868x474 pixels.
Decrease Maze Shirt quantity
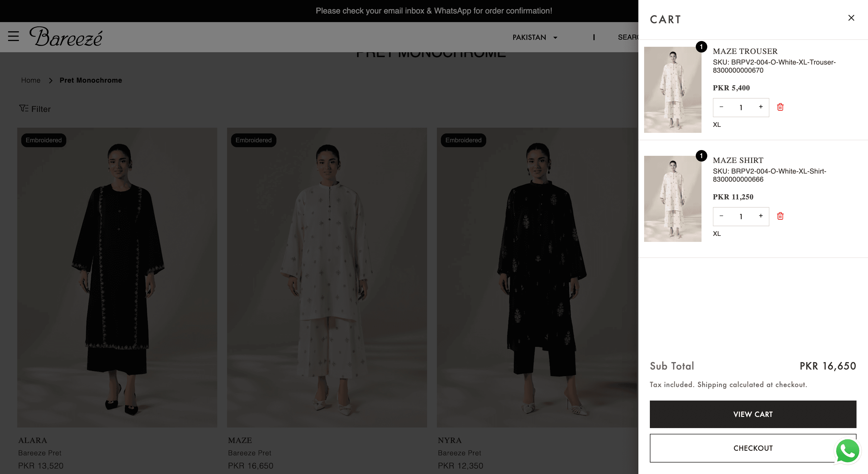pyautogui.click(x=721, y=216)
